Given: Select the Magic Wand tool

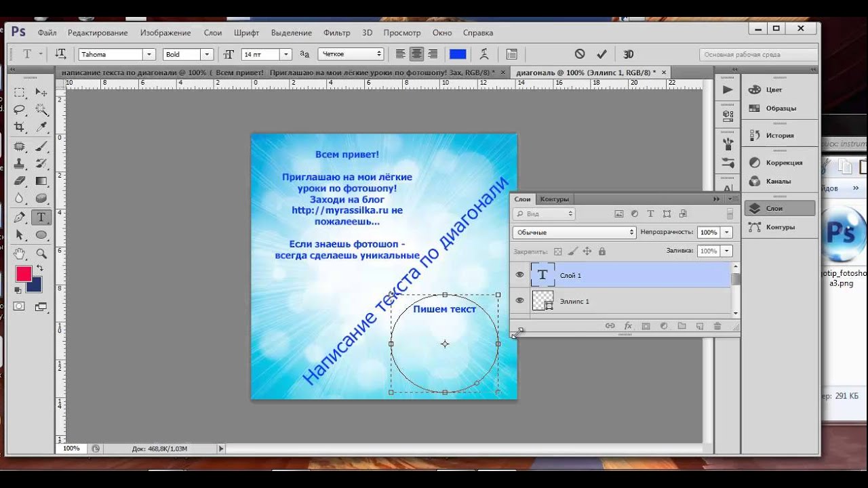Looking at the screenshot, I should tap(41, 110).
